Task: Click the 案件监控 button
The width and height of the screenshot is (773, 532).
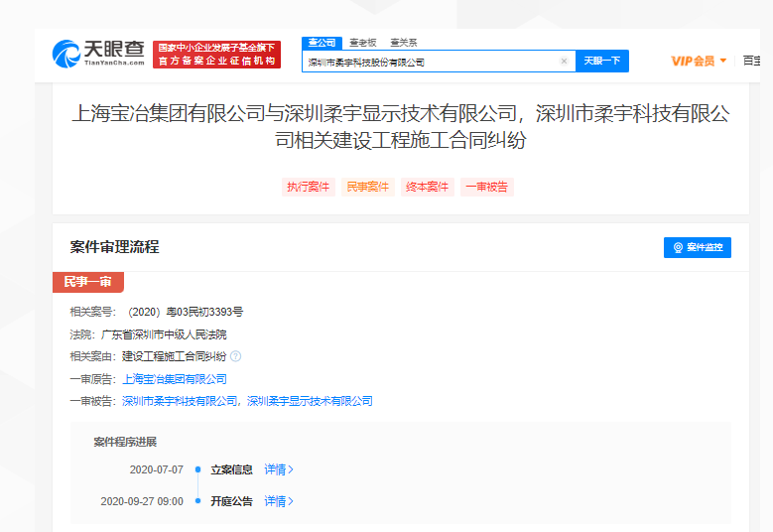Action: 697,247
